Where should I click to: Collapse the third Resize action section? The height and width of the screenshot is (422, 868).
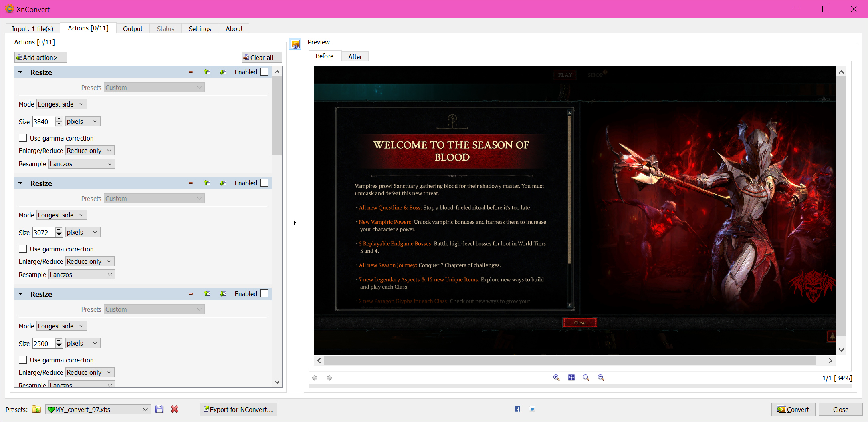click(x=20, y=294)
